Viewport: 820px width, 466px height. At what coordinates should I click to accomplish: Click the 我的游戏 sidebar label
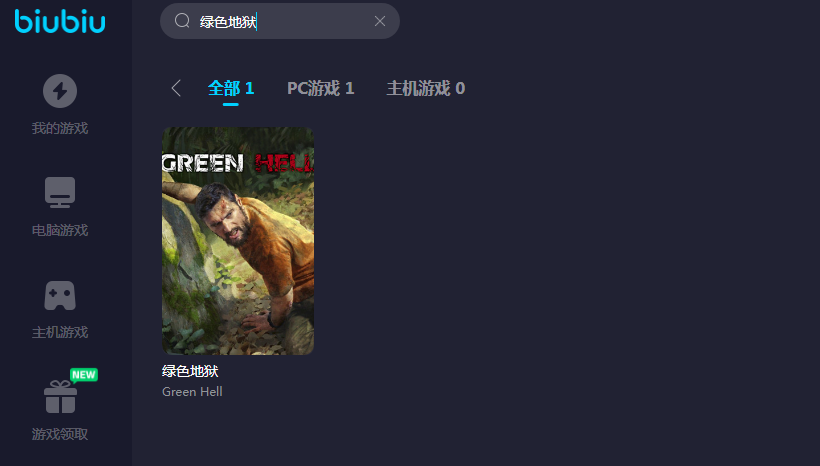[60, 128]
